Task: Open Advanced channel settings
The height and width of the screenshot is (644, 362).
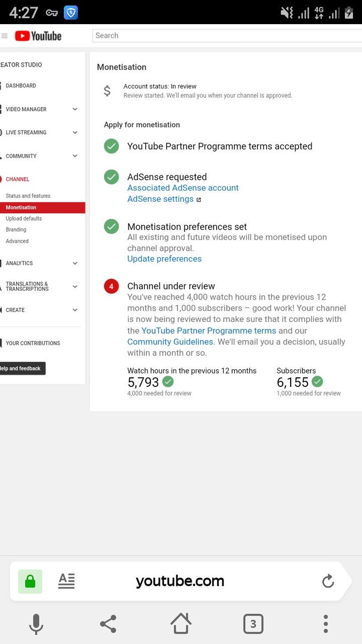Action: pos(17,241)
